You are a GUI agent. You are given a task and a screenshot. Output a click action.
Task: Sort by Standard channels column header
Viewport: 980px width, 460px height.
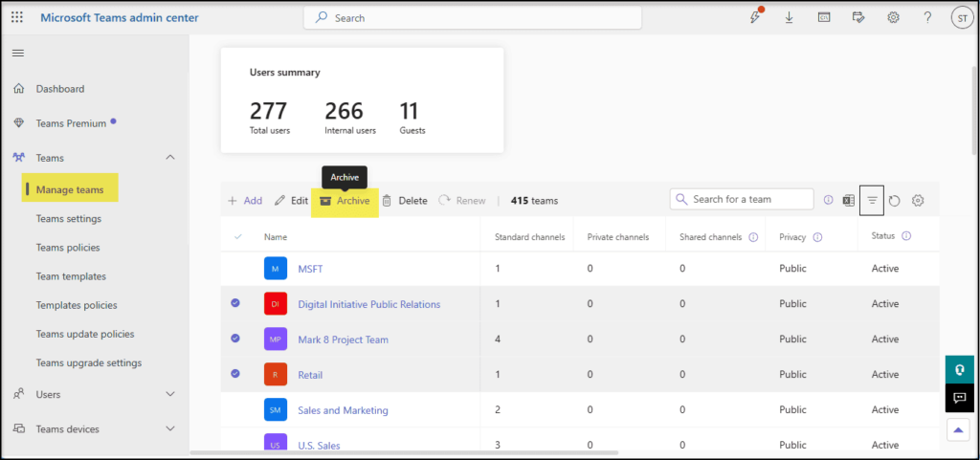coord(530,237)
